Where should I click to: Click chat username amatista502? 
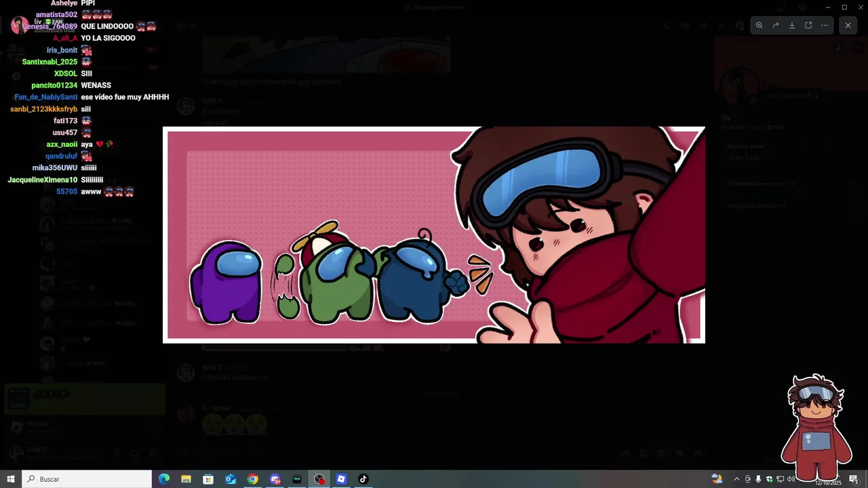coord(56,15)
